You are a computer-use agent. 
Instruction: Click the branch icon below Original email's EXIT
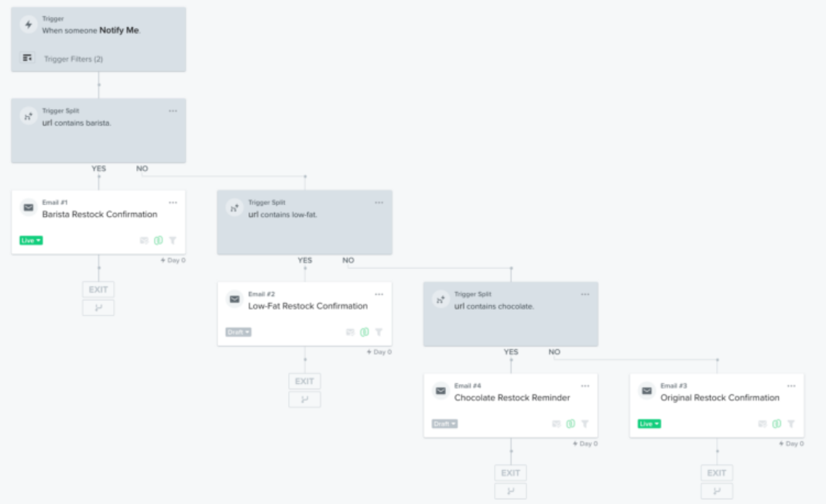717,491
